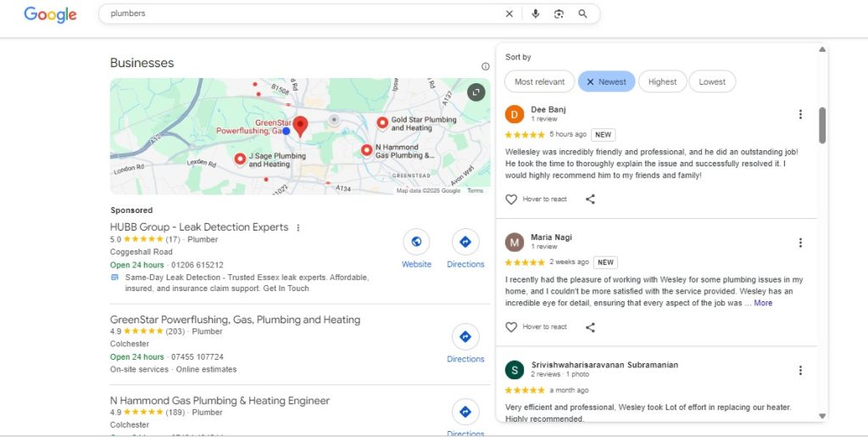Screen dimensions: 868x437
Task: Open HUBB Group ad options menu
Action: [x=298, y=227]
